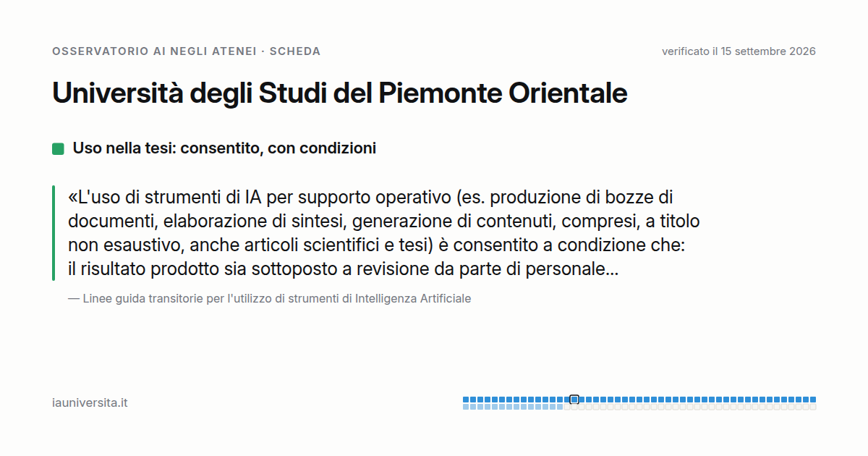
Task: Click the quoted guideline text block
Action: click(x=384, y=233)
